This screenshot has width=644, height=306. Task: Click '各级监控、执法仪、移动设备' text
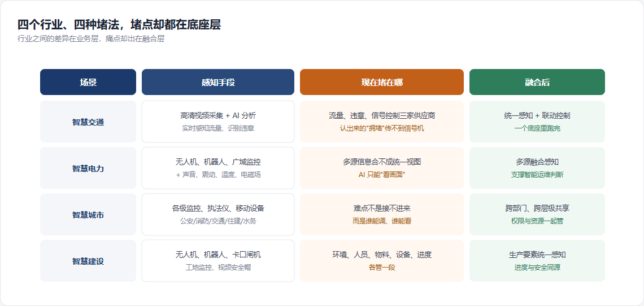(218, 209)
